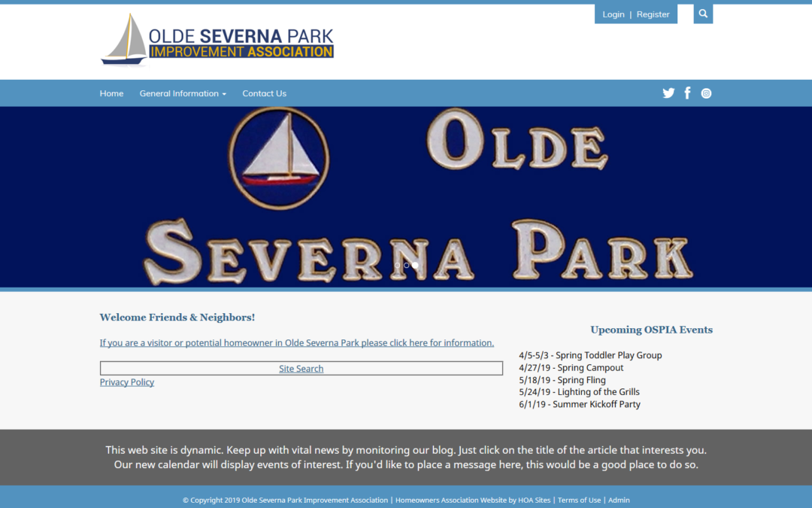Open the search magnifier icon

point(703,14)
